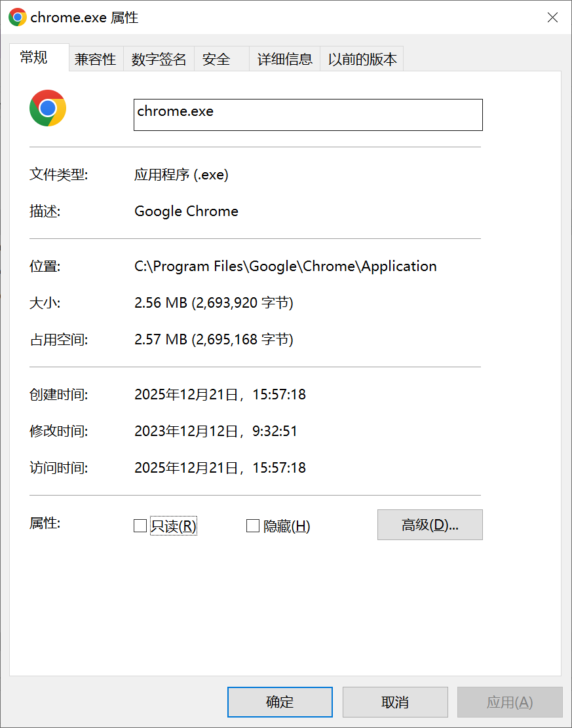Image resolution: width=572 pixels, height=728 pixels.
Task: Switch to the 兼容性 tab
Action: 96,58
